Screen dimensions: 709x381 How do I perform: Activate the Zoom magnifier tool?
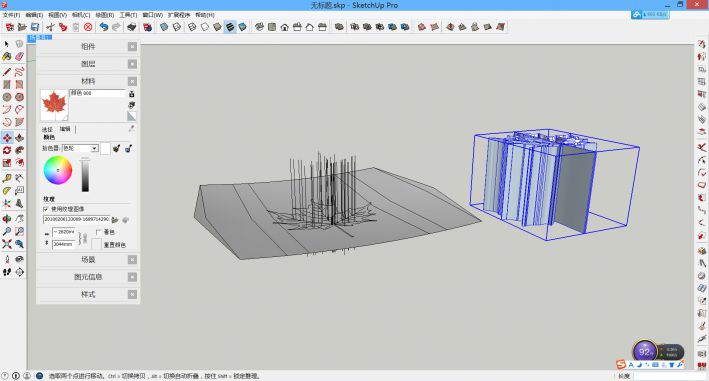pyautogui.click(x=6, y=231)
